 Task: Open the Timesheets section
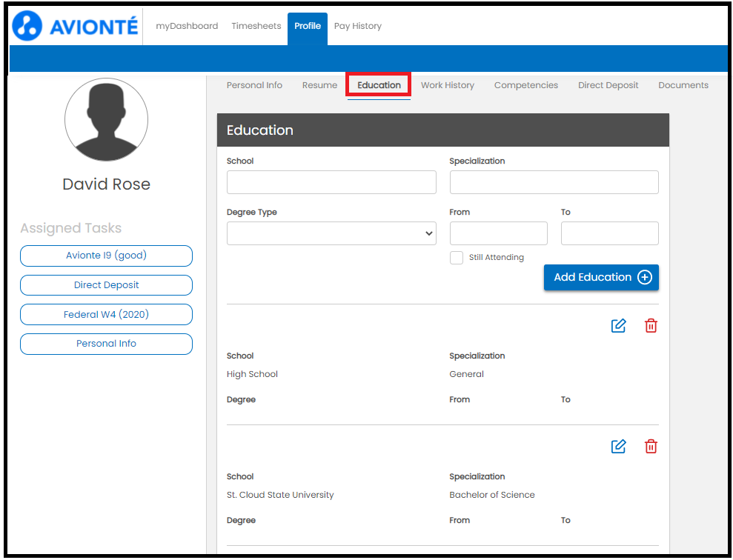click(x=256, y=25)
